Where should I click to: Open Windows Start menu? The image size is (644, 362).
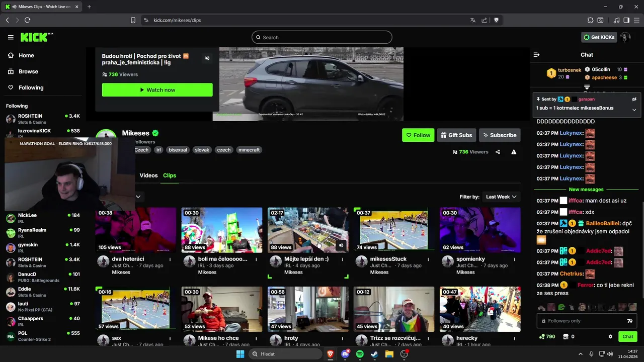pos(240,354)
